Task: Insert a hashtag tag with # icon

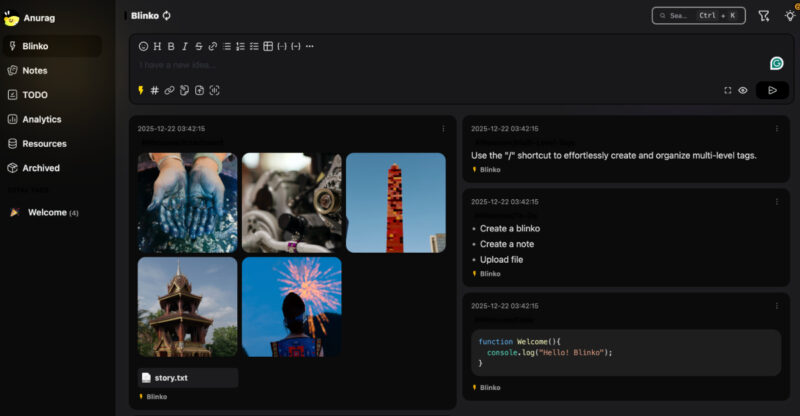Action: (155, 90)
